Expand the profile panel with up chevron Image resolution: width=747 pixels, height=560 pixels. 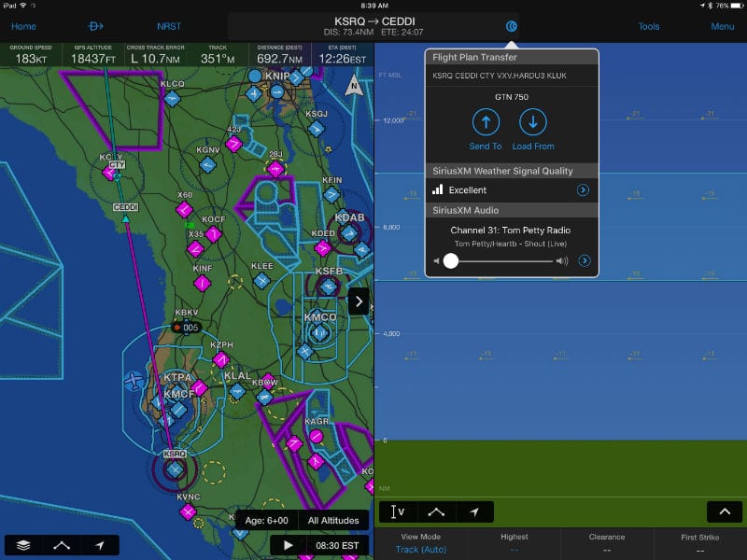[x=725, y=511]
